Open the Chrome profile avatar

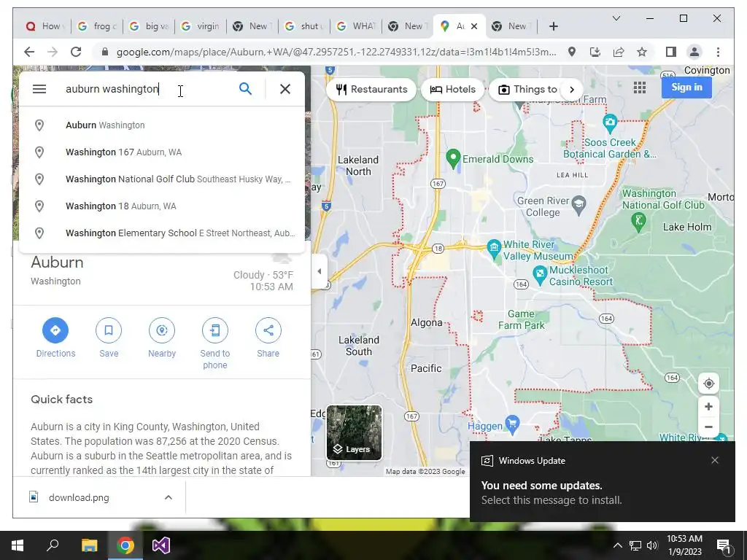click(x=694, y=52)
